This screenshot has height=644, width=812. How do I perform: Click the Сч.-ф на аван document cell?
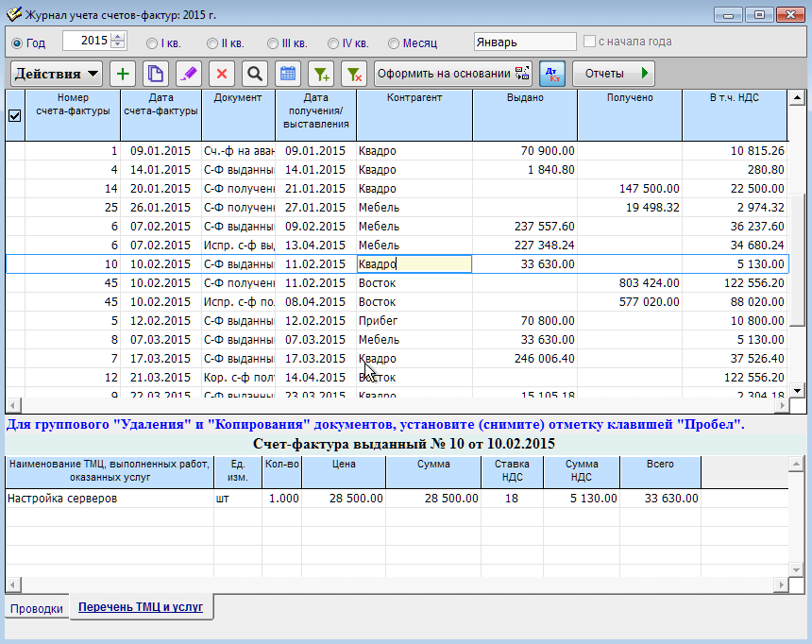(x=239, y=151)
